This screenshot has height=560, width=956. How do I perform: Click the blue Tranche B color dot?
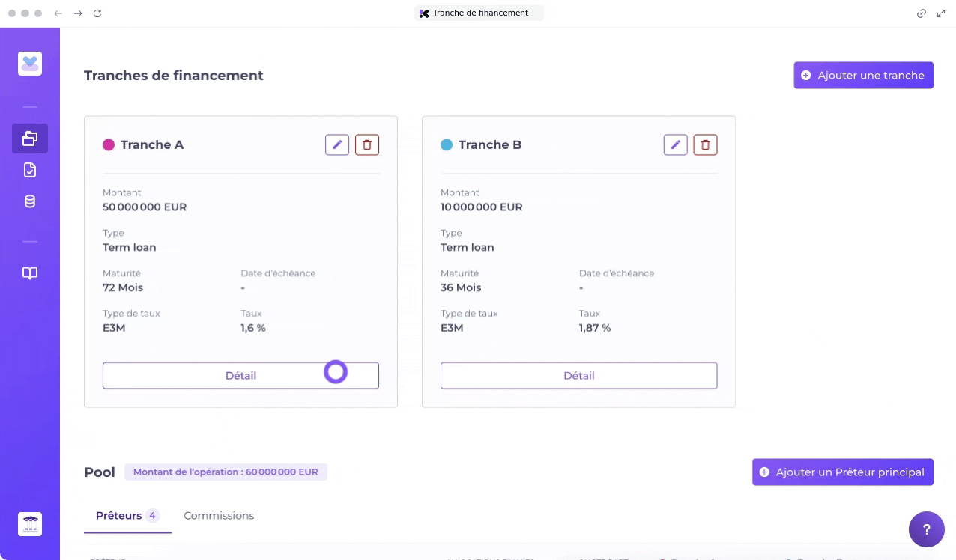[x=447, y=144]
